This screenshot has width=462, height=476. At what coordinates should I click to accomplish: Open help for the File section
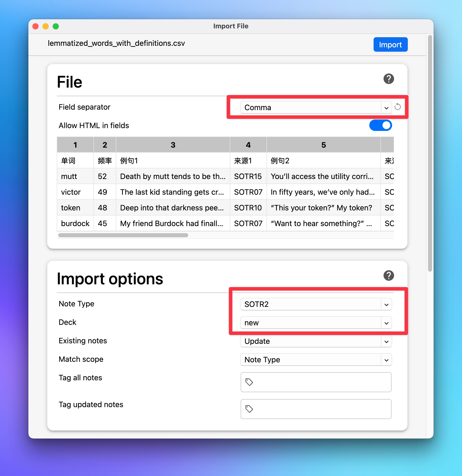point(388,79)
